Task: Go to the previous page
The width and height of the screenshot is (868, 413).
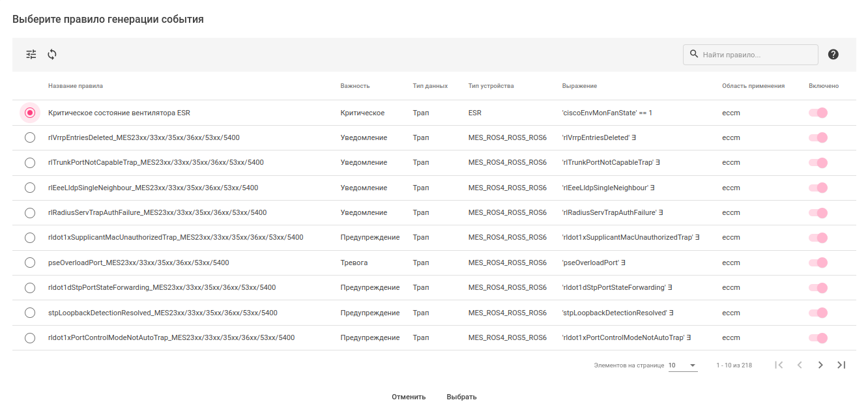Action: click(800, 365)
